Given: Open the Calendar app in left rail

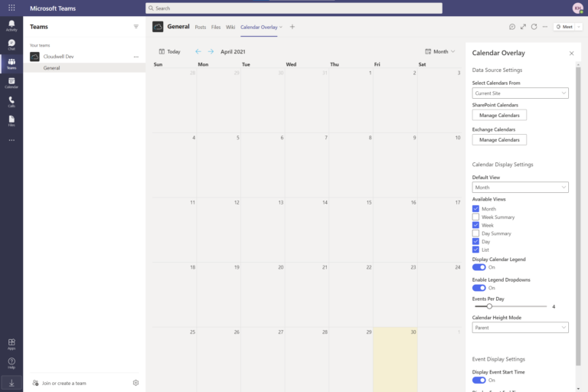Looking at the screenshot, I should click(x=11, y=83).
